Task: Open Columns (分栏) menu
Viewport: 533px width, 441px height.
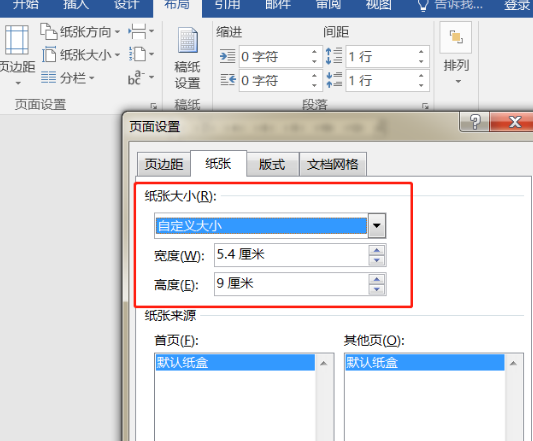Action: coord(67,78)
